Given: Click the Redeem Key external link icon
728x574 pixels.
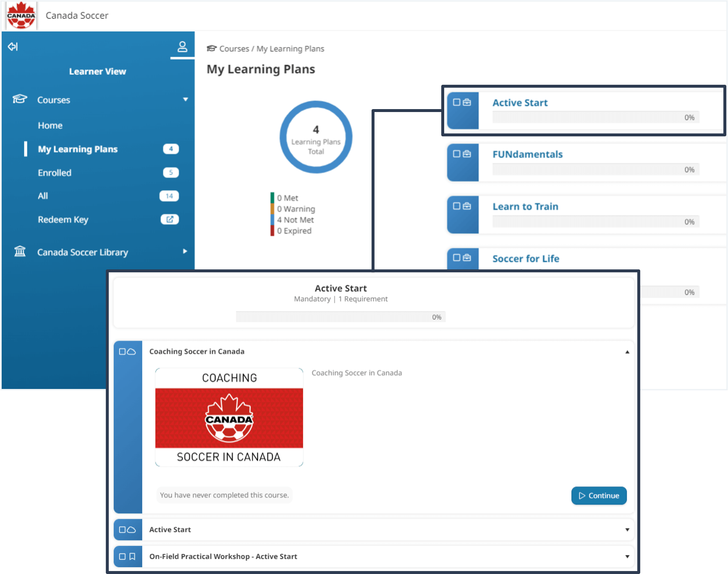Looking at the screenshot, I should (170, 219).
